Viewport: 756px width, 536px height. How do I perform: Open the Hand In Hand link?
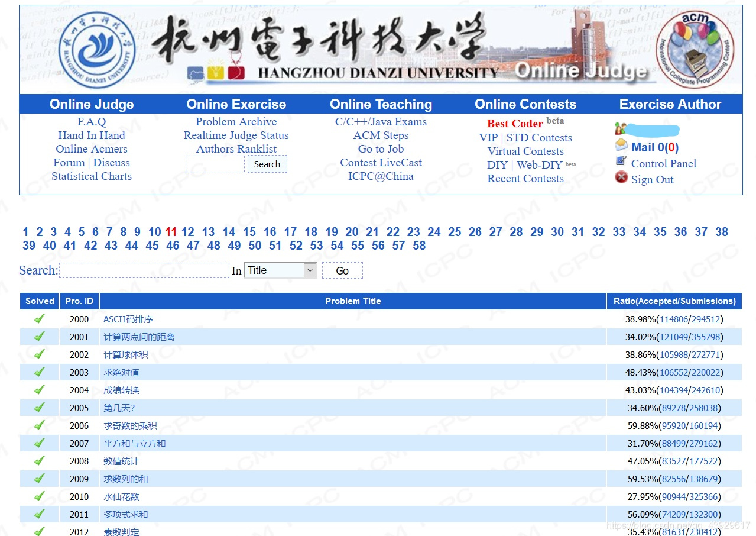(x=92, y=135)
